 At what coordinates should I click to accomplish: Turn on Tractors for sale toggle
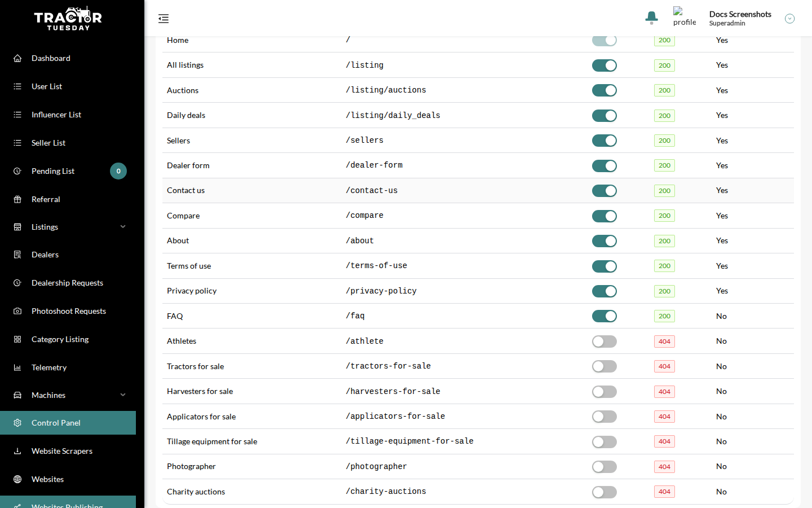[x=604, y=366]
